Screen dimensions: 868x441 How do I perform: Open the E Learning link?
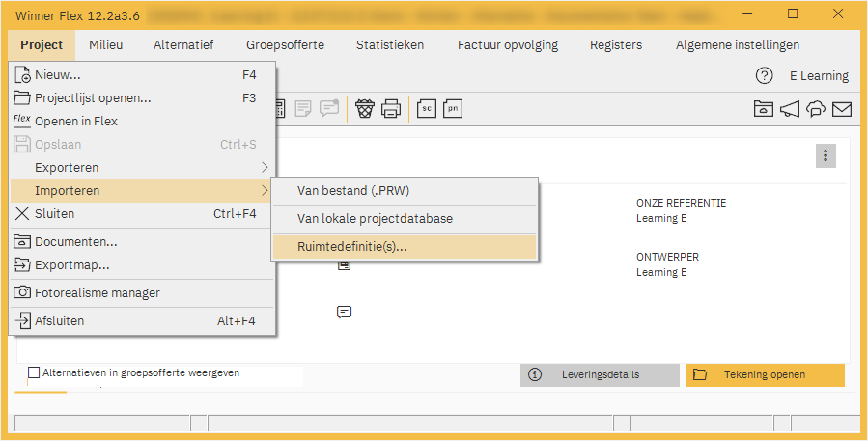819,75
